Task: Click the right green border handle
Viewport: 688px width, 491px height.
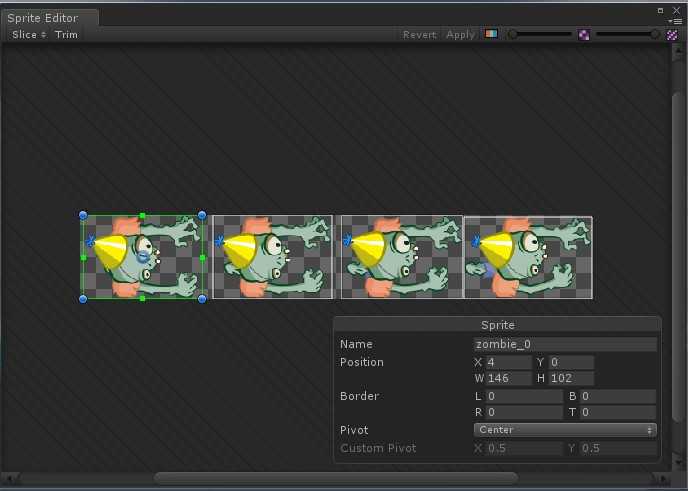Action: pyautogui.click(x=202, y=258)
